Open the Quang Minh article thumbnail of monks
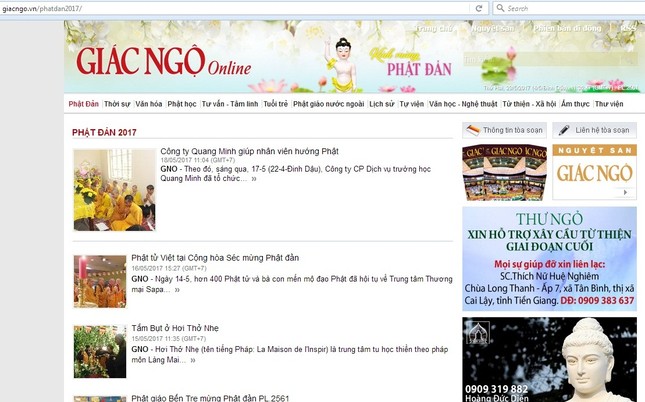 [x=114, y=190]
